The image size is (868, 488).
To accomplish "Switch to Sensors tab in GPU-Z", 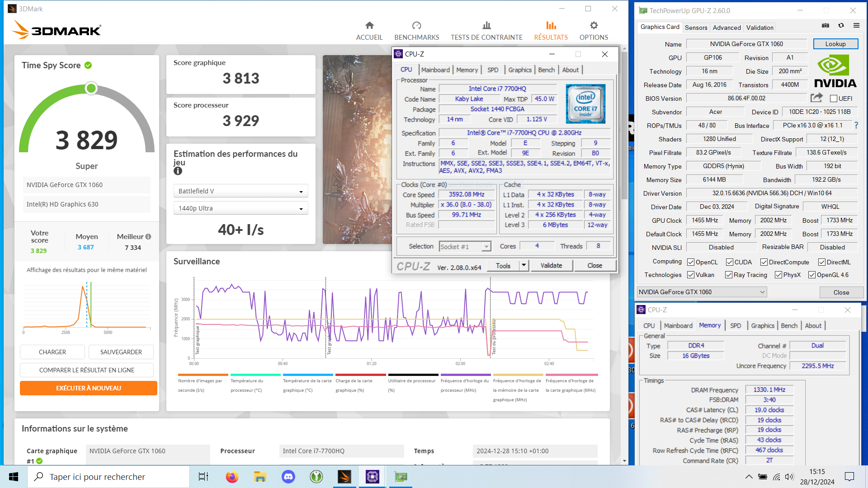I will pyautogui.click(x=696, y=28).
